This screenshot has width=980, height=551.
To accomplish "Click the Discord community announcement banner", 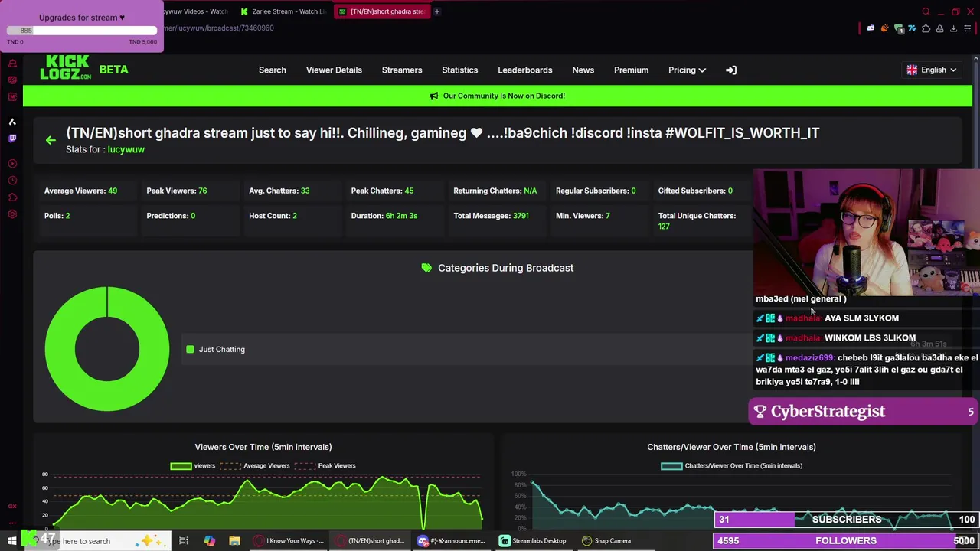I will [497, 96].
